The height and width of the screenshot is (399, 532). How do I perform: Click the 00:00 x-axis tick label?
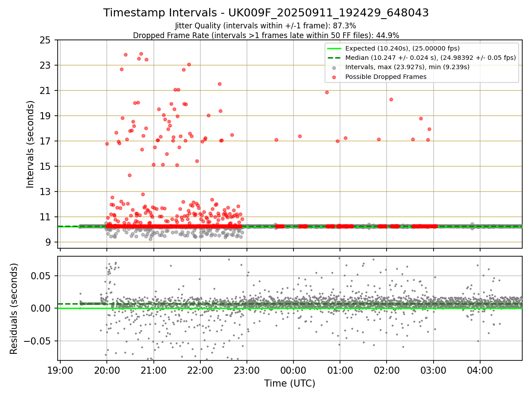pyautogui.click(x=293, y=370)
